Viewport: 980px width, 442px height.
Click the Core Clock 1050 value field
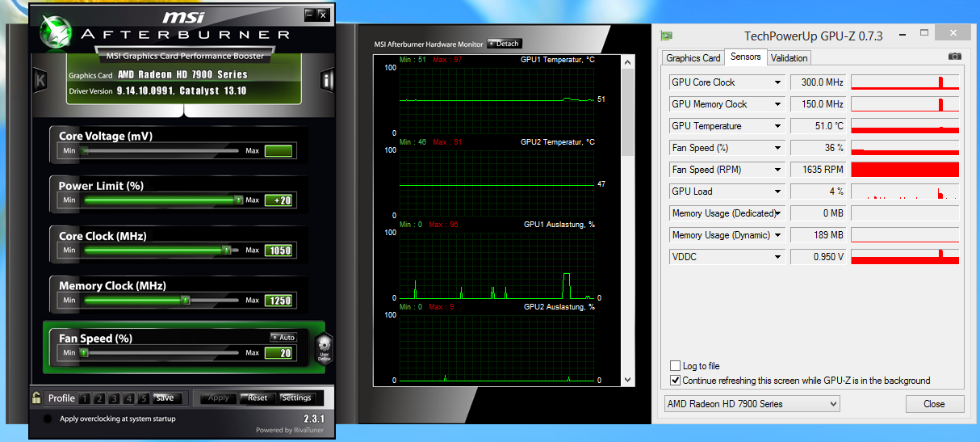(x=279, y=250)
